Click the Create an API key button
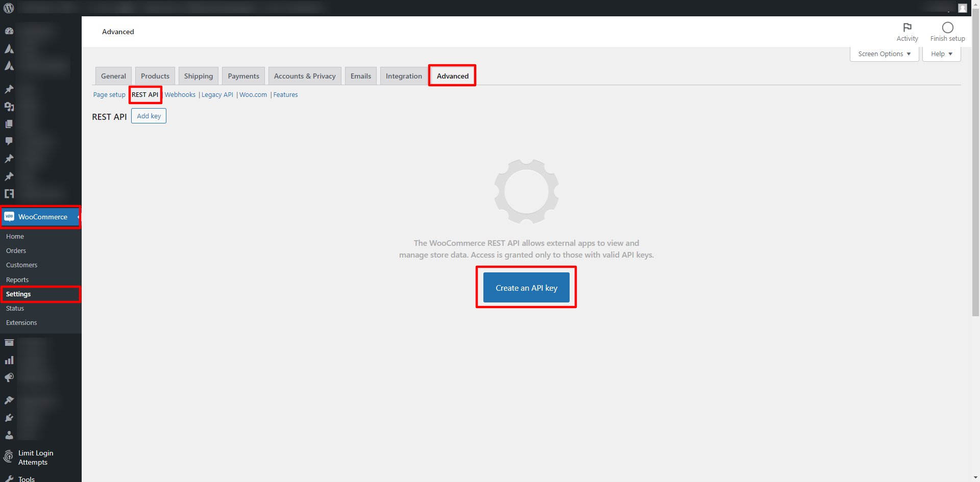 [526, 288]
